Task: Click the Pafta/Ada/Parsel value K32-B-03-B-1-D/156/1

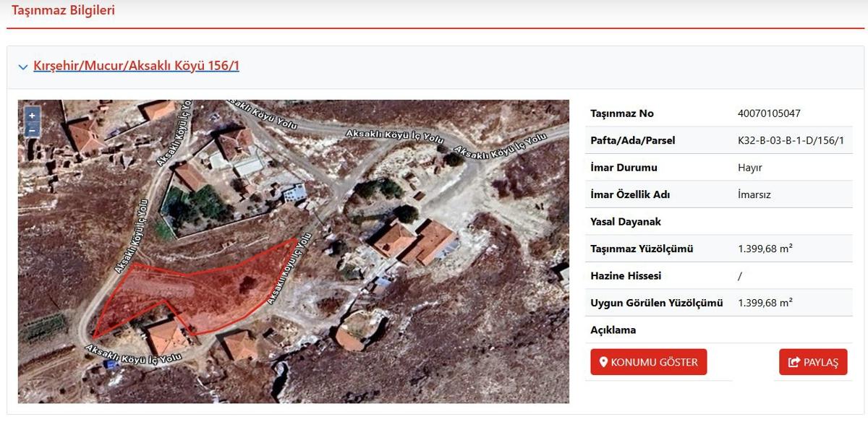Action: coord(791,140)
